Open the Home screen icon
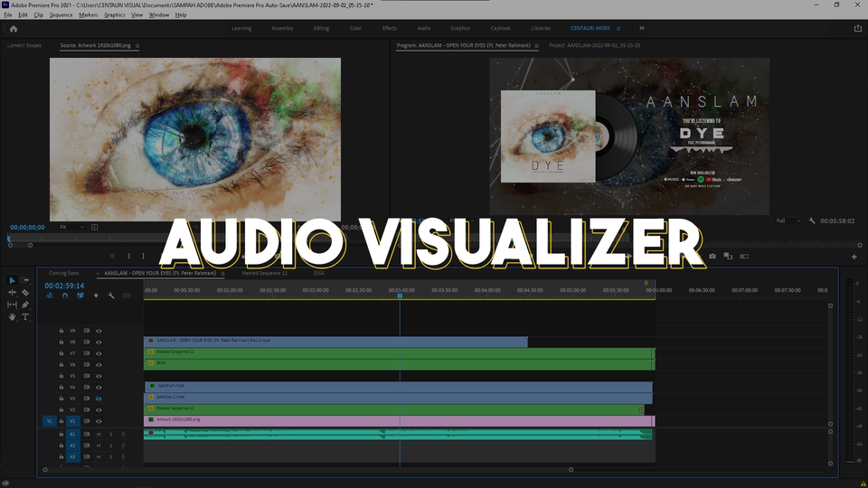Screen dimensions: 868x488 coord(14,29)
